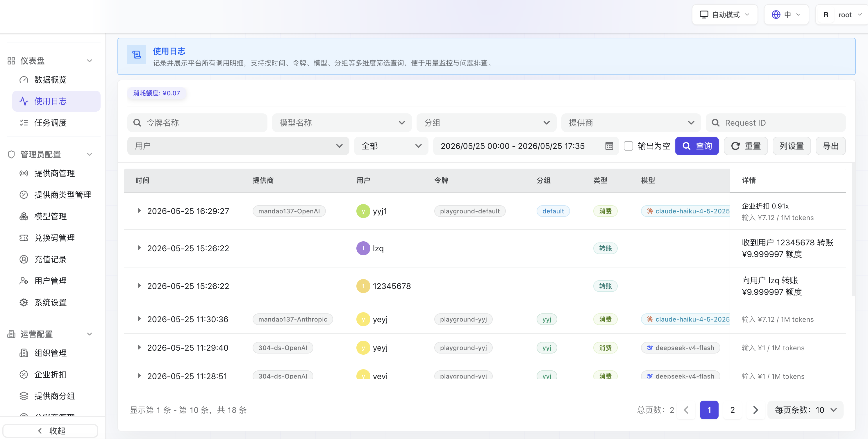Open 充值记录 page

coord(56,259)
